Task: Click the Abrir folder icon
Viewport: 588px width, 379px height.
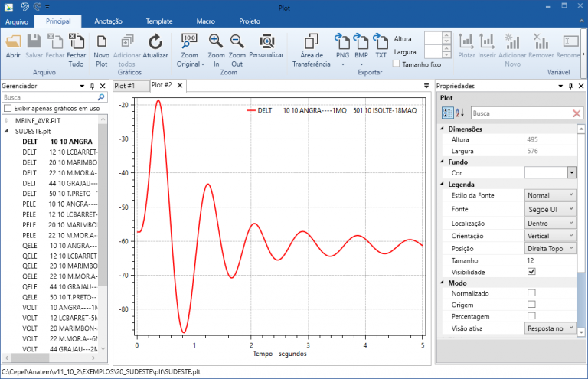Action: [13, 42]
